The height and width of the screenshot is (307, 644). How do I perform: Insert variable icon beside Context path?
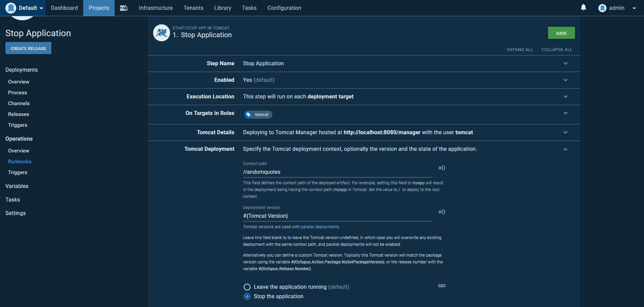coord(442,168)
